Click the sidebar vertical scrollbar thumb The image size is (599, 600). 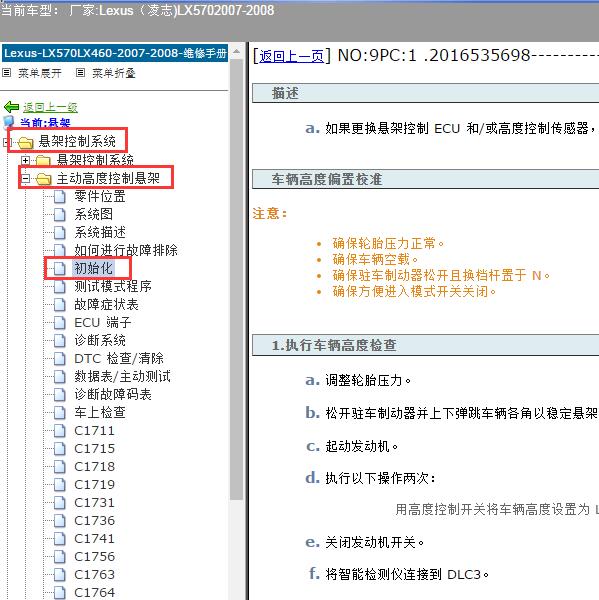(x=237, y=279)
